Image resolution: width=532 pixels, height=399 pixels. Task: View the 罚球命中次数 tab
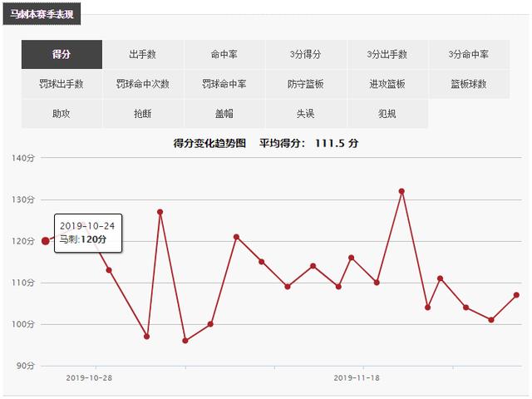coord(143,84)
